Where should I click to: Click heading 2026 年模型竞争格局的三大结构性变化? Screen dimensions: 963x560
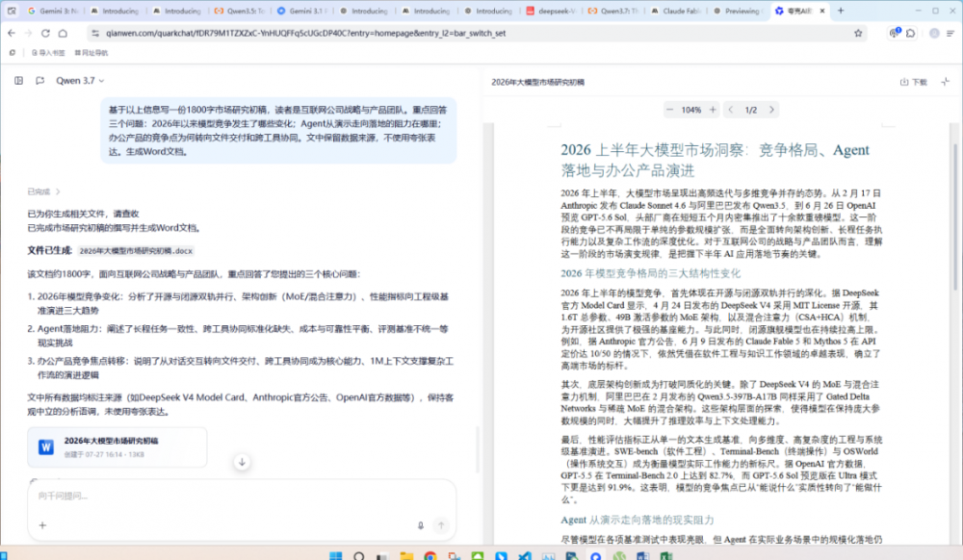650,273
